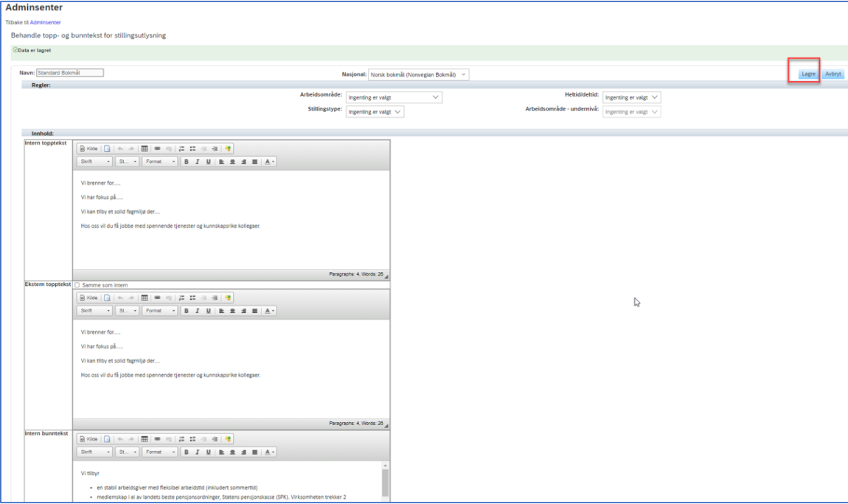This screenshot has height=504, width=848.
Task: Click the Navn input field
Action: (70, 72)
